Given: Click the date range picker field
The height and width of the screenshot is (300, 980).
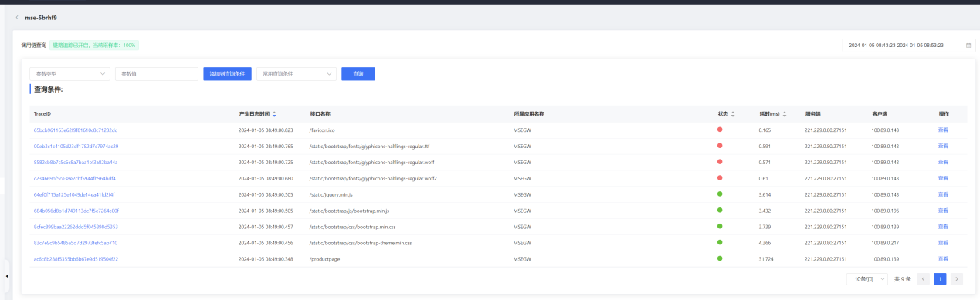Looking at the screenshot, I should tap(908, 46).
